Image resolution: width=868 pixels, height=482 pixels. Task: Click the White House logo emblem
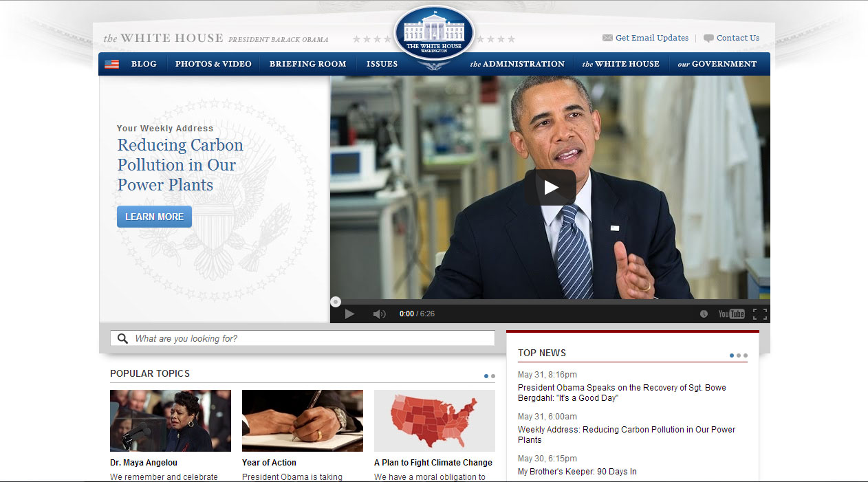434,33
